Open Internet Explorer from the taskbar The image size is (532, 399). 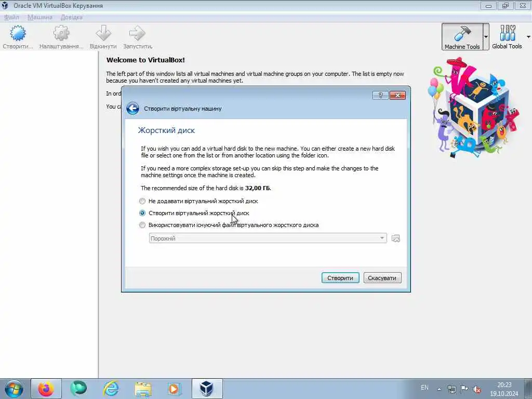coord(111,389)
